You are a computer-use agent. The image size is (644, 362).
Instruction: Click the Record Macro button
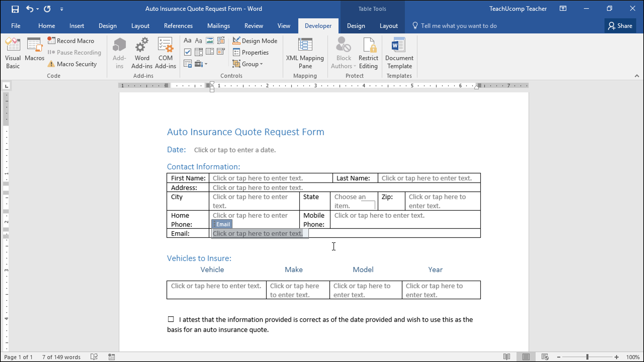pos(72,40)
